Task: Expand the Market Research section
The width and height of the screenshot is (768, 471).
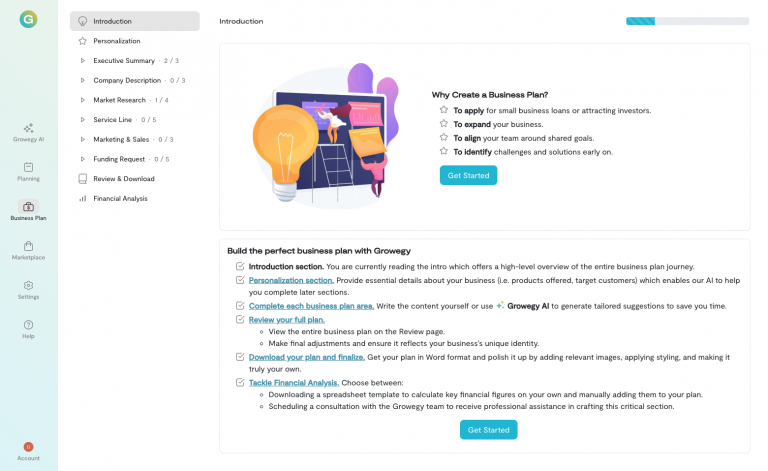Action: point(83,100)
